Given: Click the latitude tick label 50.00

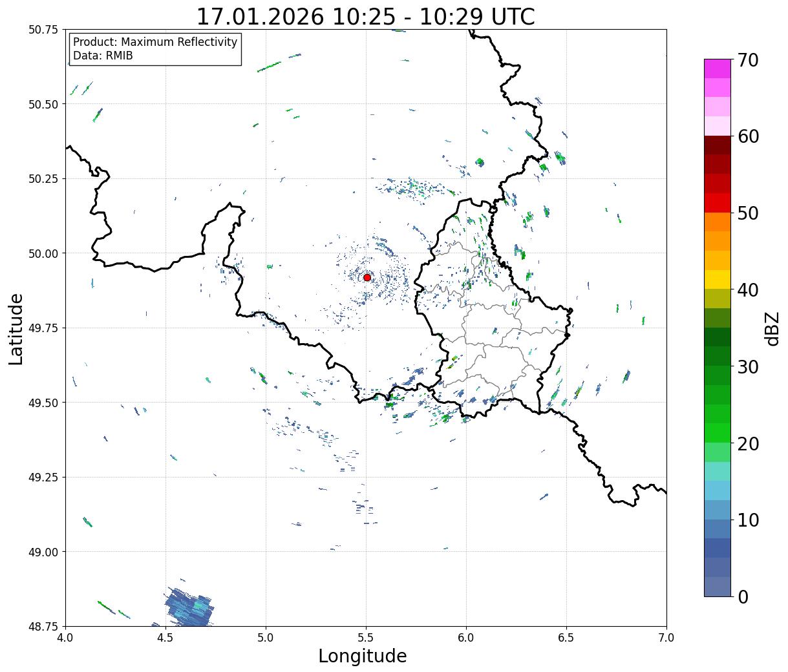Looking at the screenshot, I should click(x=43, y=253).
